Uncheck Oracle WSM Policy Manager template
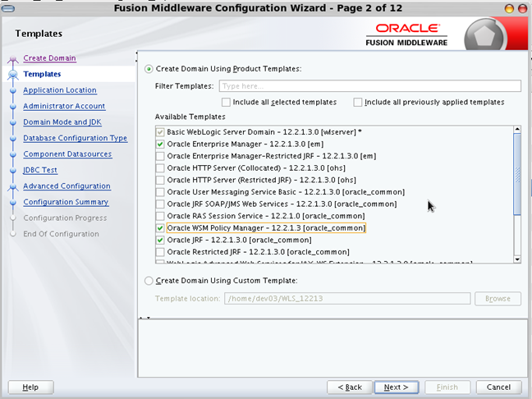 coord(160,228)
